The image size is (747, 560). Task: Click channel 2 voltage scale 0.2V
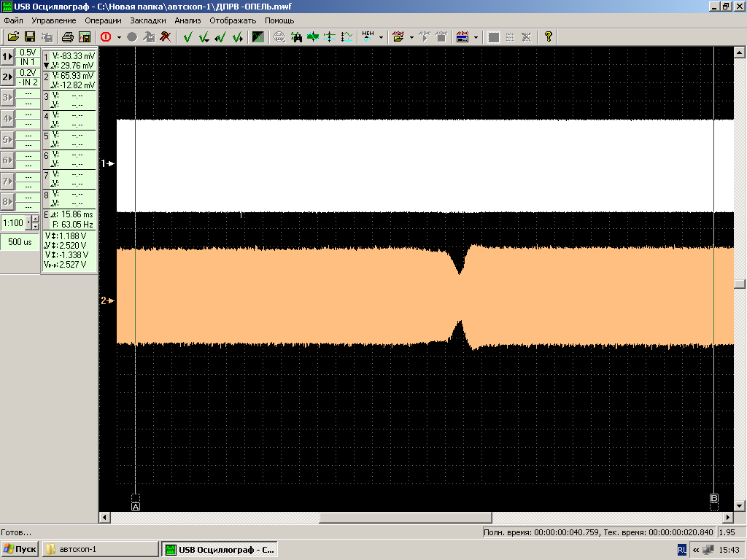(28, 73)
